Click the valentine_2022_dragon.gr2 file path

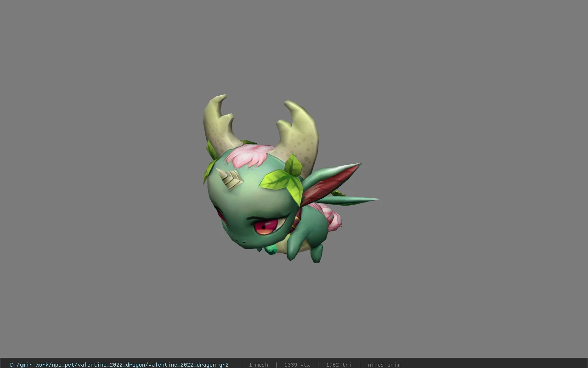119,365
